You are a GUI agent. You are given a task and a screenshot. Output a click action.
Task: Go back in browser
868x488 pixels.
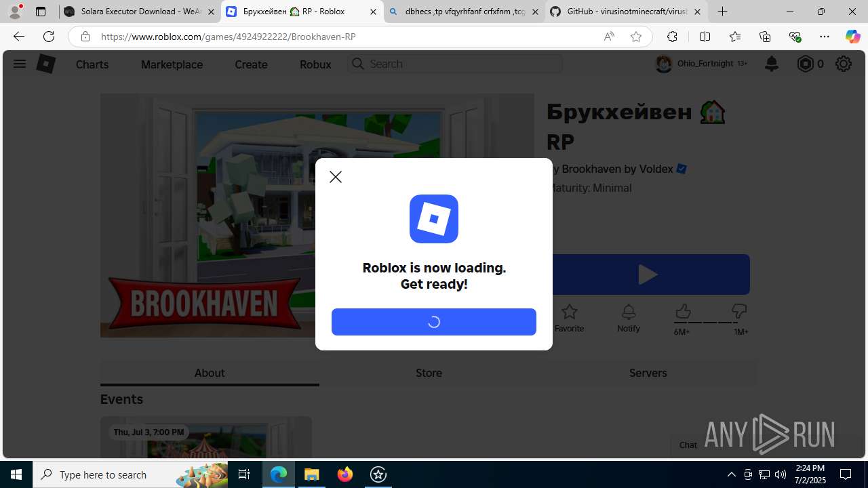coord(18,37)
